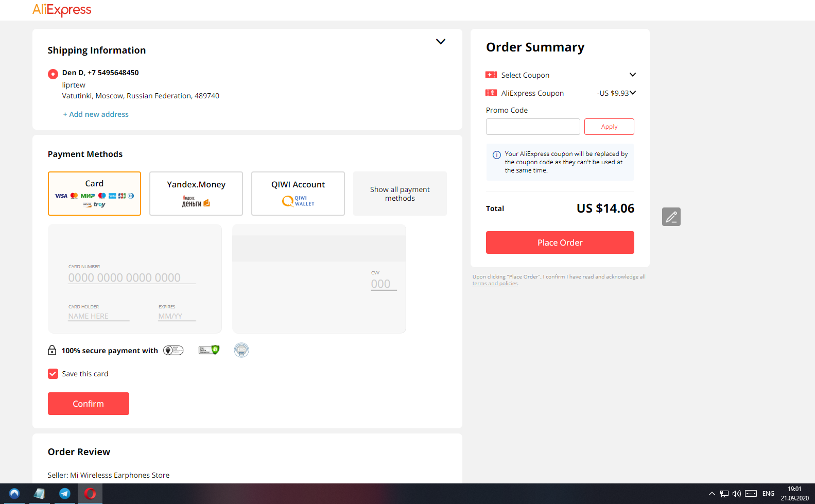The height and width of the screenshot is (504, 815).
Task: Focus the Promo Code input field
Action: (x=533, y=127)
